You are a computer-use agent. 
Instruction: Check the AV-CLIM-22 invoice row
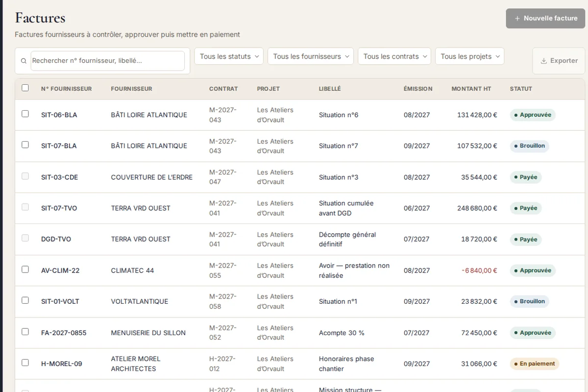point(25,269)
